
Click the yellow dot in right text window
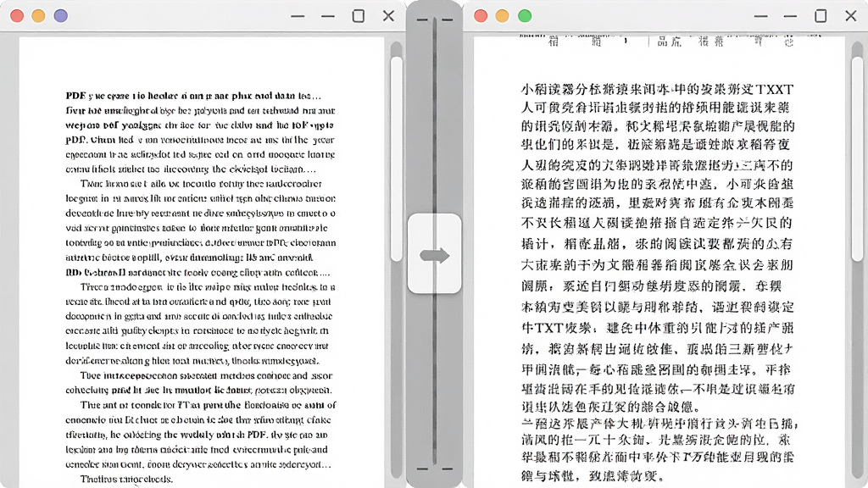click(x=502, y=15)
